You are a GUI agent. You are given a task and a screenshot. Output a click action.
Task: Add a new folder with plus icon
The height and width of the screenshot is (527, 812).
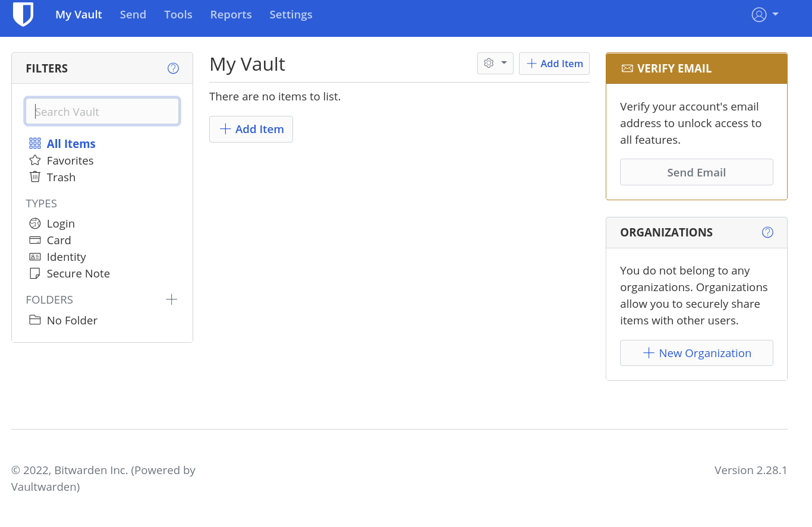[171, 299]
